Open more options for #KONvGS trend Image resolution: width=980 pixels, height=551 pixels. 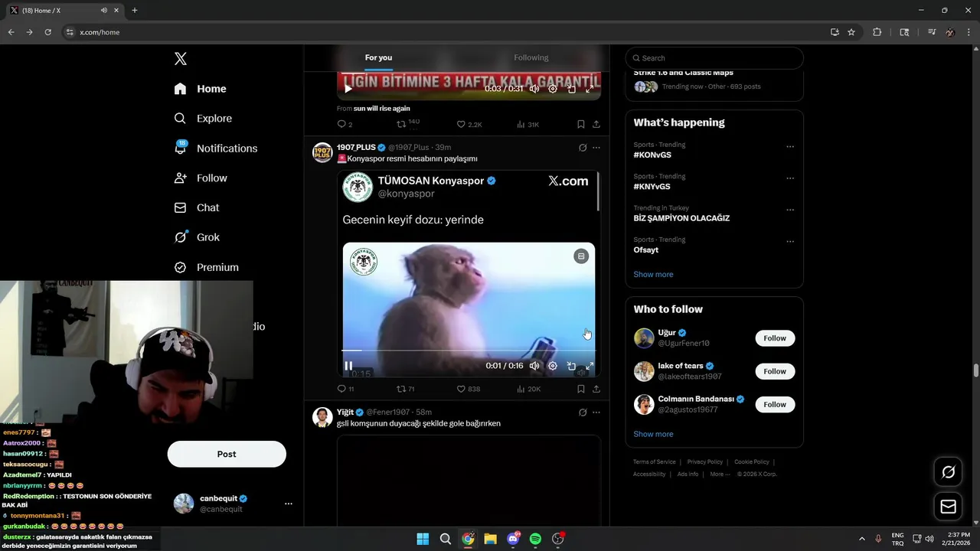[790, 147]
